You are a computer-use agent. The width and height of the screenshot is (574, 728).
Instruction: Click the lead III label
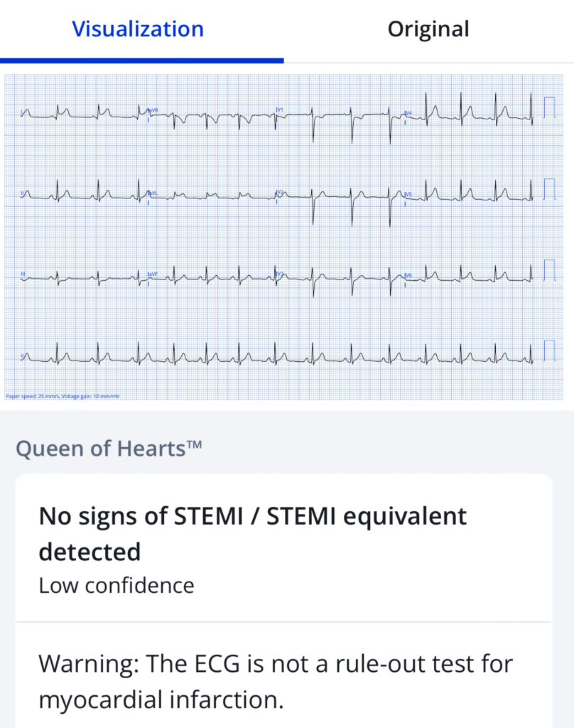pyautogui.click(x=23, y=274)
